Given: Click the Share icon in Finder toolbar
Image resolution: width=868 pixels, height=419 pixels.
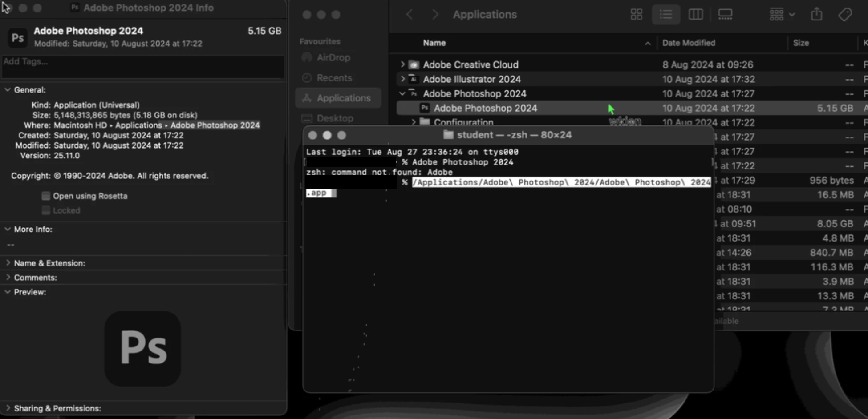Looking at the screenshot, I should click(x=816, y=15).
